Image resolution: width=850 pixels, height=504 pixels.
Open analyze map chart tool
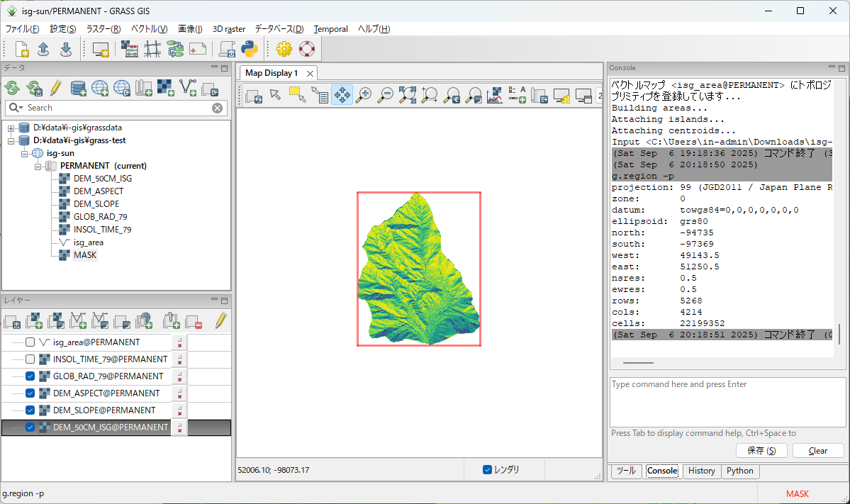(x=494, y=95)
